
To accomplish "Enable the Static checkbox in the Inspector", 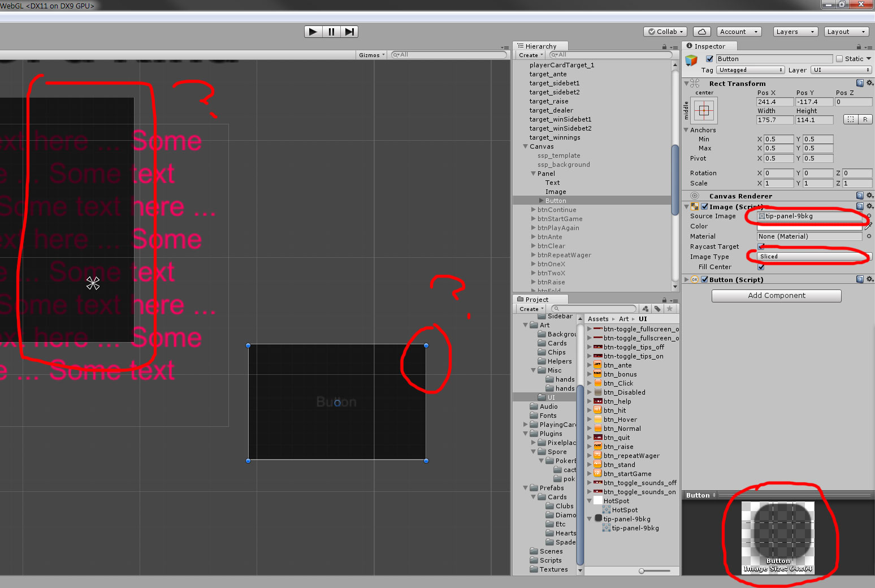I will tap(839, 58).
